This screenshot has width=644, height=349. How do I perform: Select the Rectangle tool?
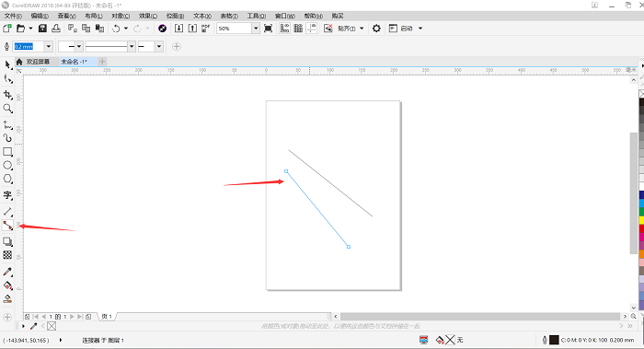tap(7, 152)
